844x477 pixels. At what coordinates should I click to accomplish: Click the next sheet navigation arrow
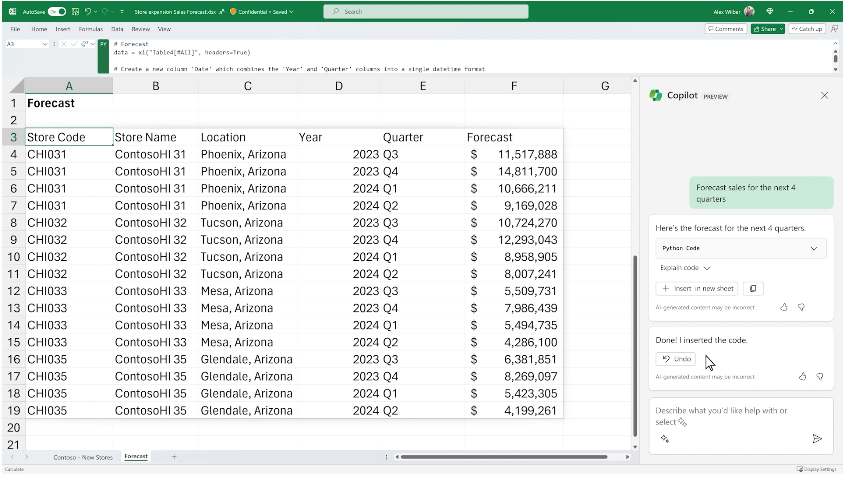tap(26, 457)
